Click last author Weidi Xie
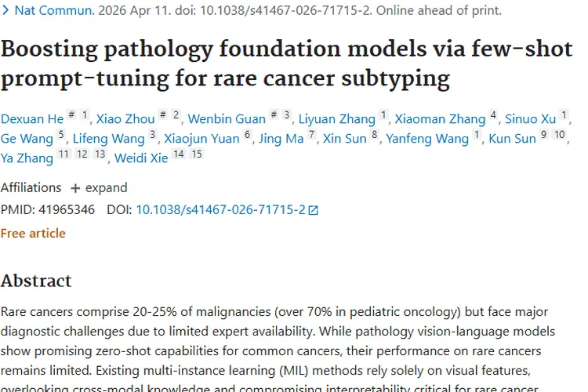This screenshot has height=392, width=588. point(140,158)
